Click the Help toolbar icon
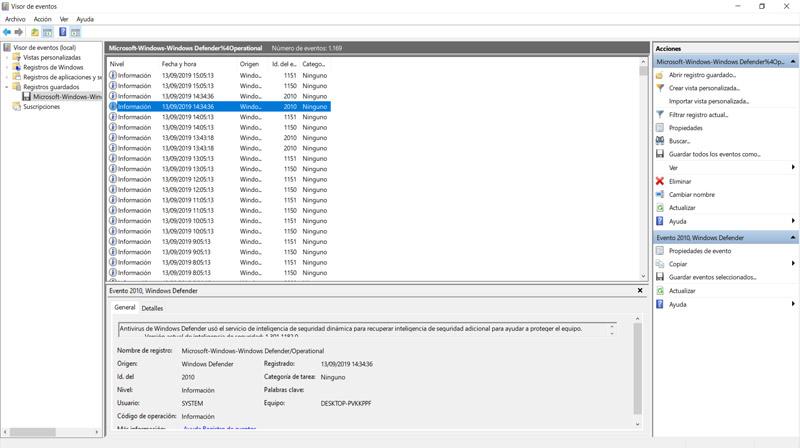Screen dimensions: 800x448 [62, 32]
